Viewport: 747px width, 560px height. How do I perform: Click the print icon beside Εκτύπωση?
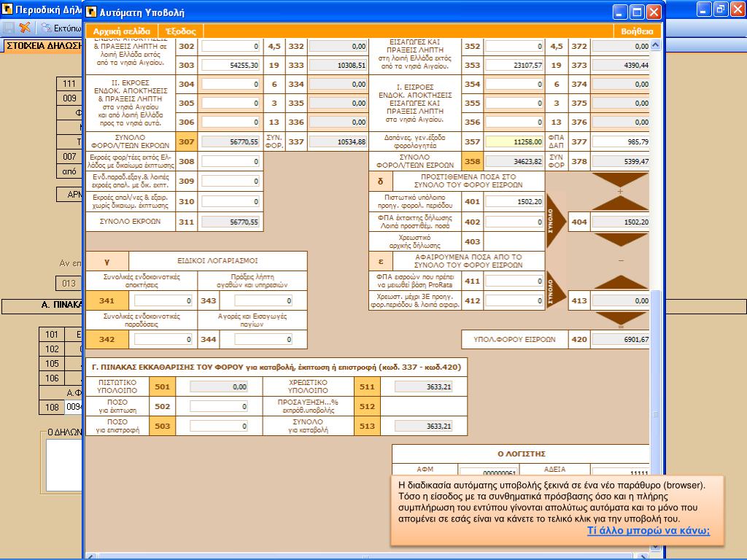tap(46, 28)
